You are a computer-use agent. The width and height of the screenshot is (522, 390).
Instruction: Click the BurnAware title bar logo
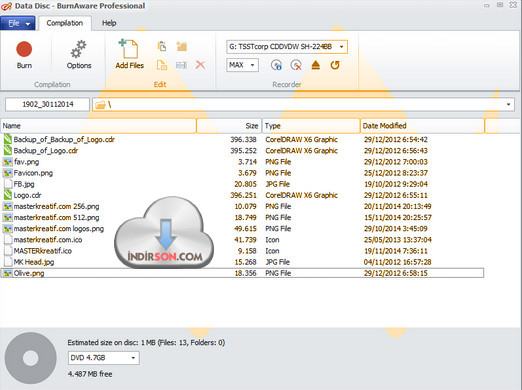pos(6,6)
